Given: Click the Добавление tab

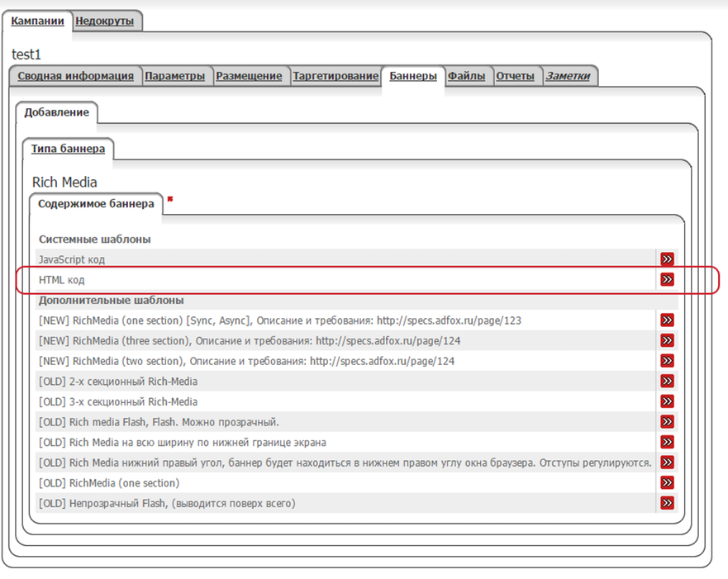Looking at the screenshot, I should coord(57,112).
